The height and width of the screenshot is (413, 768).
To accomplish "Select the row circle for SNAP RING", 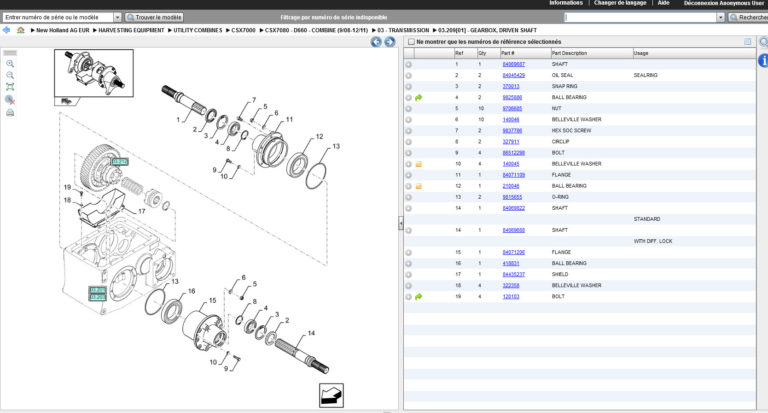I will pos(408,87).
